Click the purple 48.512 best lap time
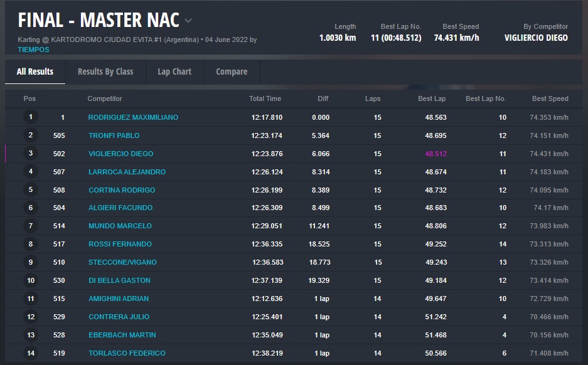The height and width of the screenshot is (365, 588). [436, 154]
